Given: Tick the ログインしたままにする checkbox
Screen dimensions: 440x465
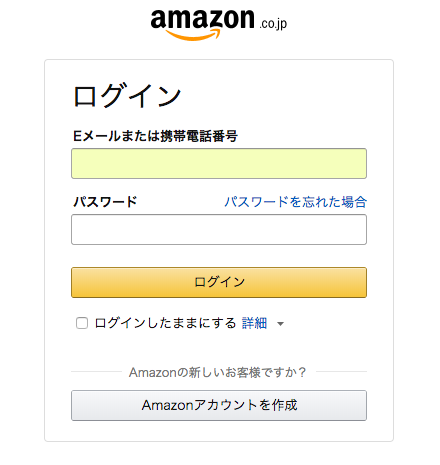Looking at the screenshot, I should point(82,323).
